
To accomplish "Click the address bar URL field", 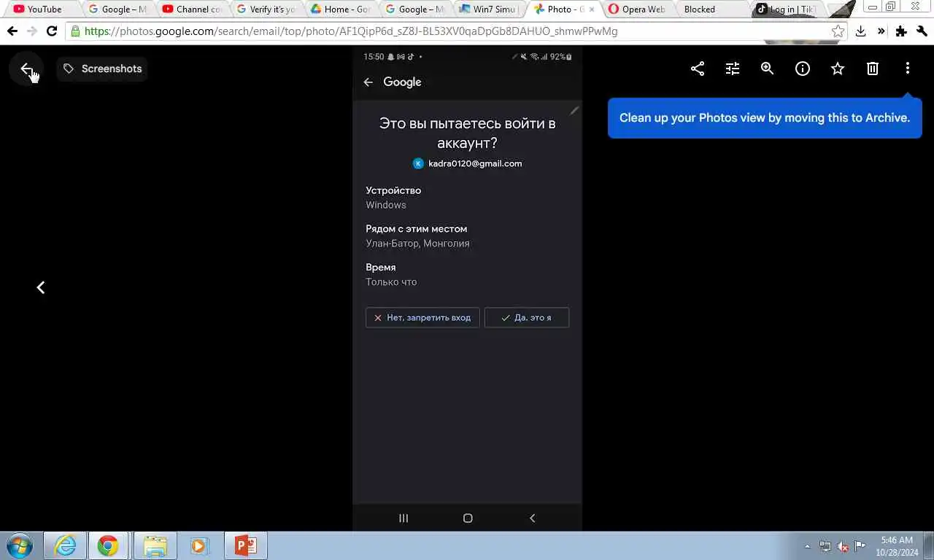I will (456, 31).
